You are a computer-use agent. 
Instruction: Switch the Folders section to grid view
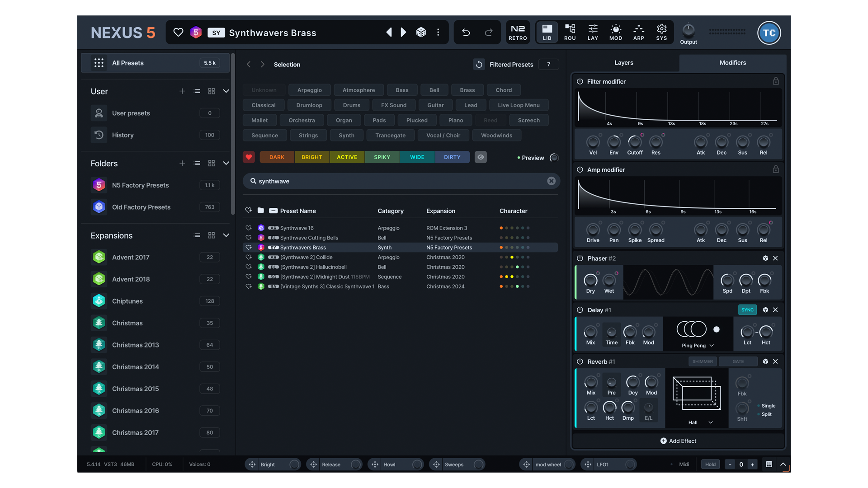coord(211,163)
